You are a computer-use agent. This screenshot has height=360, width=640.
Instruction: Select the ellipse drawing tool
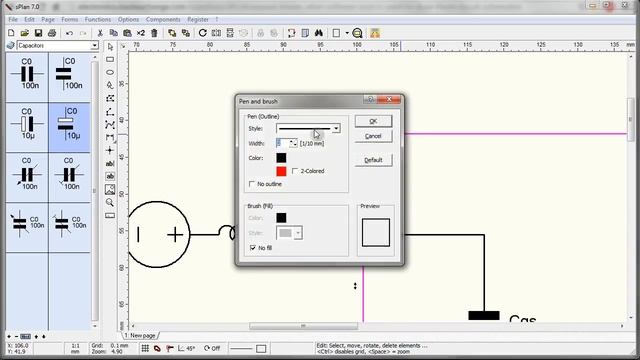pyautogui.click(x=110, y=72)
